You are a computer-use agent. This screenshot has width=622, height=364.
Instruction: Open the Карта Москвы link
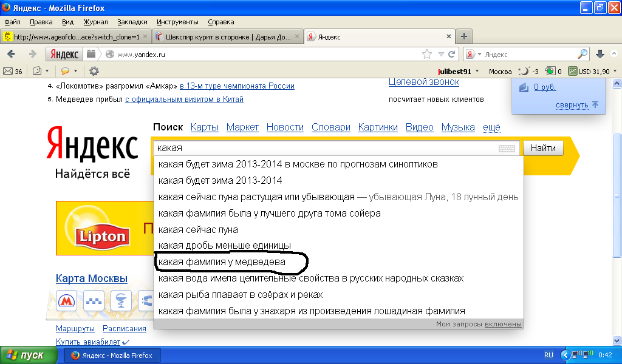[x=91, y=278]
